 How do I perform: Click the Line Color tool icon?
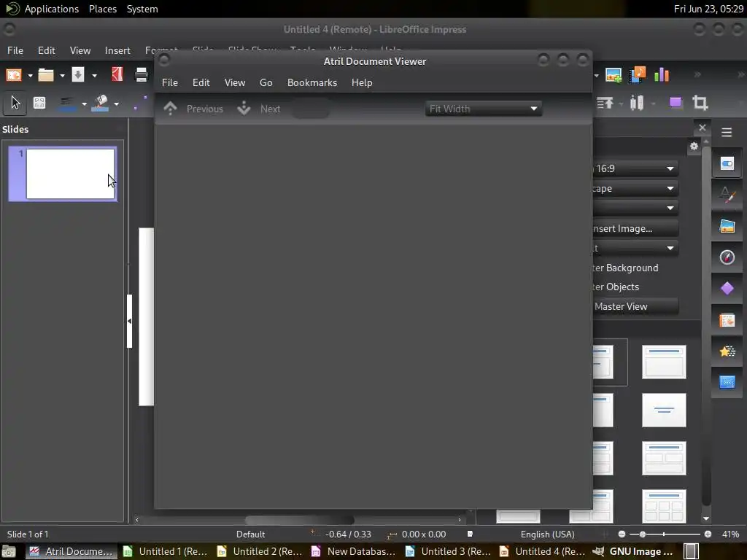67,104
